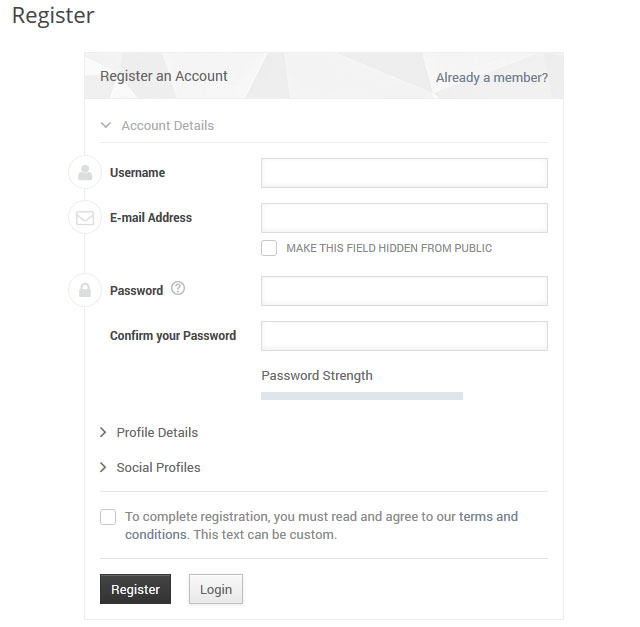
Task: Focus the Username input field
Action: [x=404, y=173]
